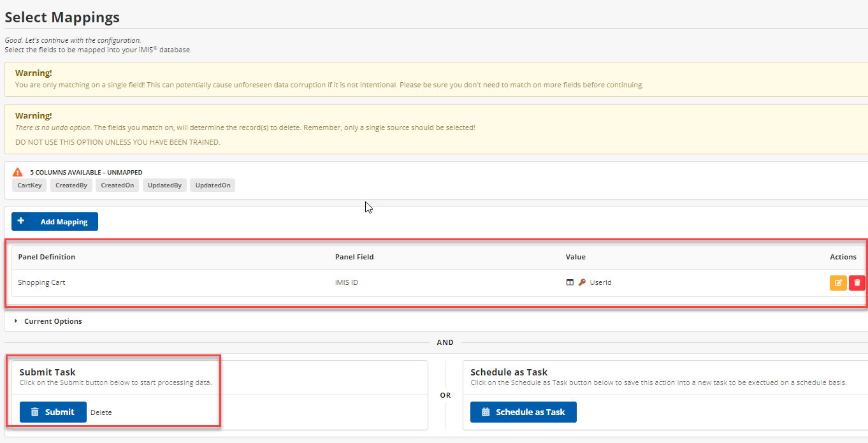Click the orange edit mapping icon
Screen dimensions: 868x443
(838, 282)
